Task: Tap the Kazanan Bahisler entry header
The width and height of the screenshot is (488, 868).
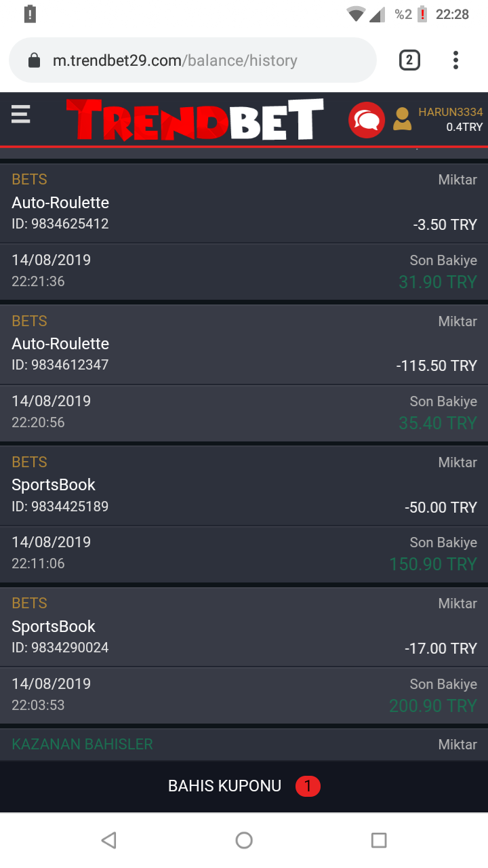Action: click(x=83, y=744)
